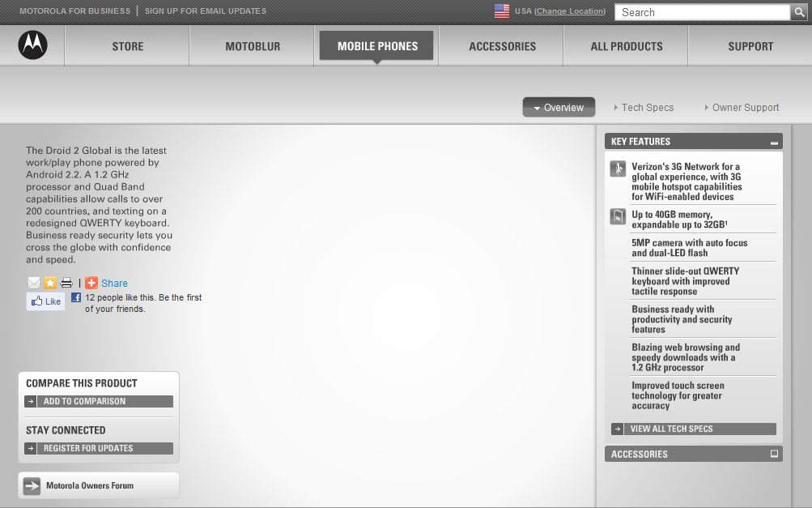The width and height of the screenshot is (812, 508).
Task: Click the USA flag icon
Action: [x=501, y=11]
